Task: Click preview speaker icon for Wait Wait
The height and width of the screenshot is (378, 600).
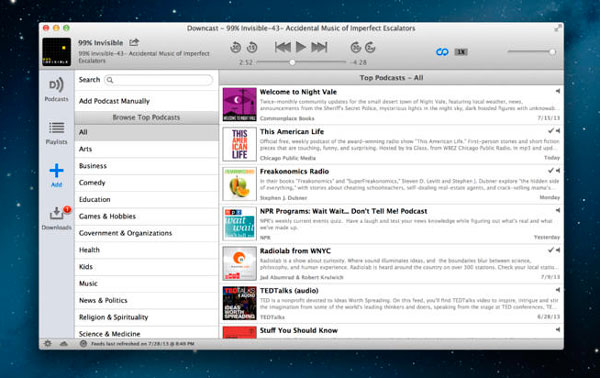Action: point(558,210)
